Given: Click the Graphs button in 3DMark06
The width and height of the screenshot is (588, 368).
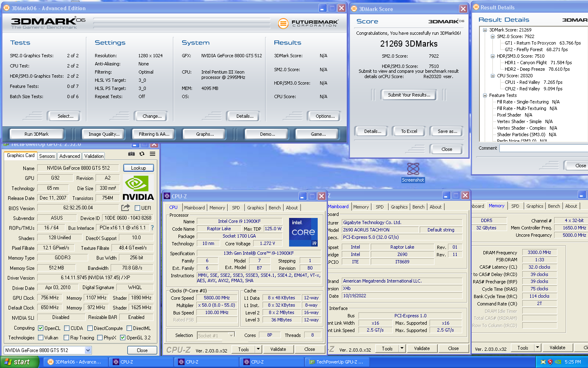Looking at the screenshot, I should (x=205, y=134).
